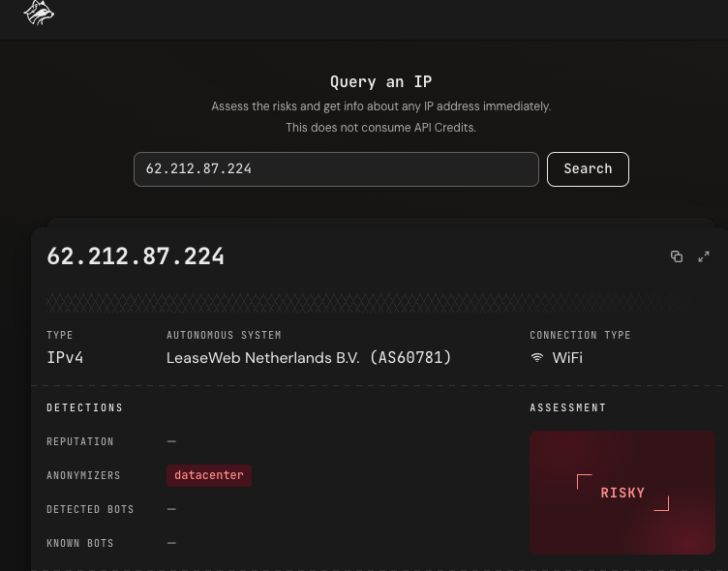728x571 pixels.
Task: Click the 62.212.87.224 result heading
Action: click(x=136, y=256)
